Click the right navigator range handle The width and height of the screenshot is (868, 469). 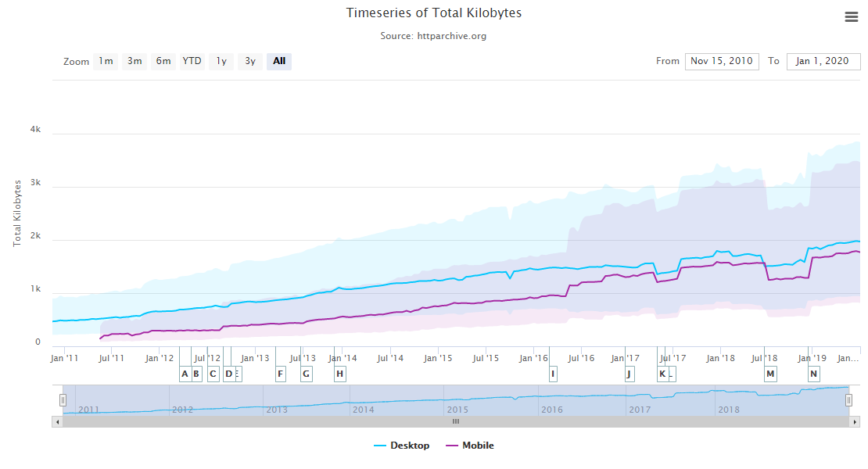848,400
